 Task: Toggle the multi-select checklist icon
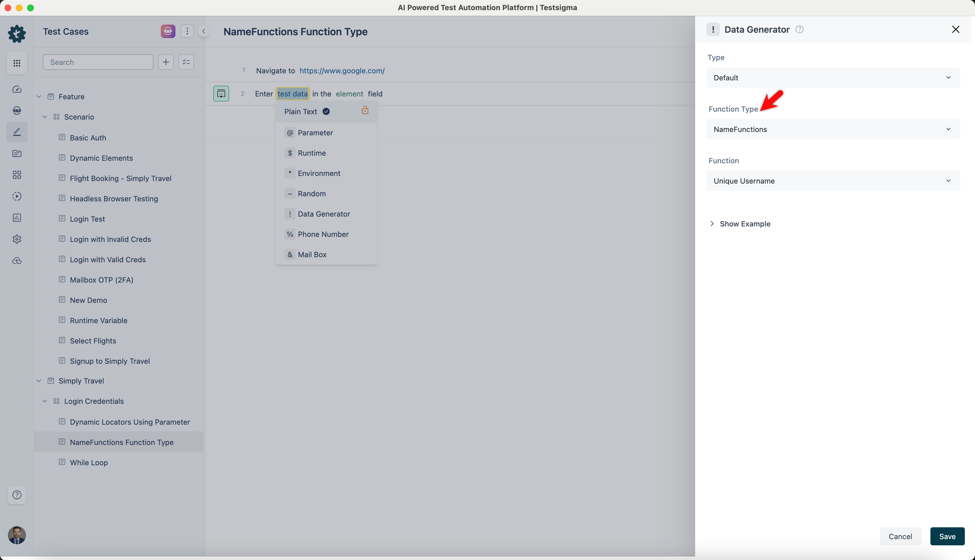pyautogui.click(x=186, y=62)
